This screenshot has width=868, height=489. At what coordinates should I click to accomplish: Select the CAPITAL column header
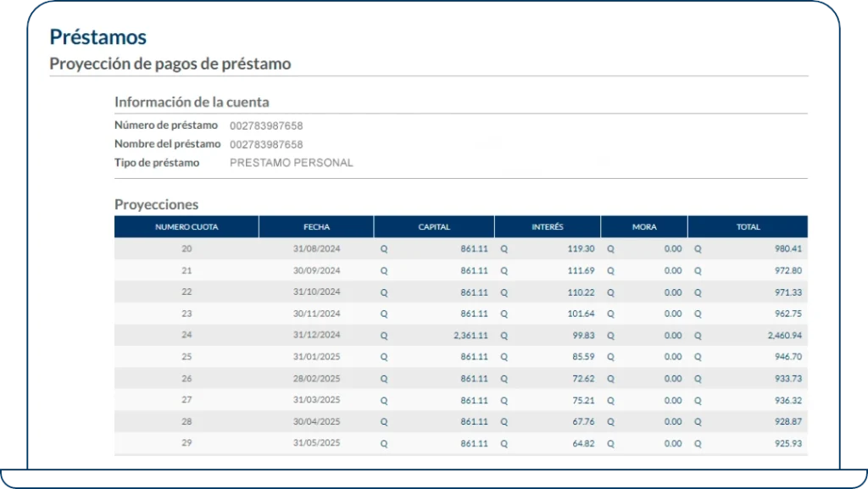[434, 226]
